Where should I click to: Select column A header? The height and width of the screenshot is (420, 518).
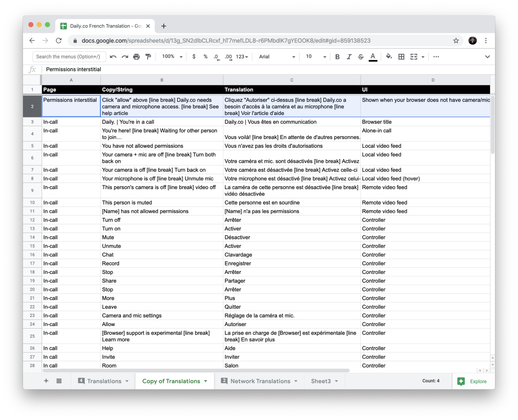(x=71, y=80)
